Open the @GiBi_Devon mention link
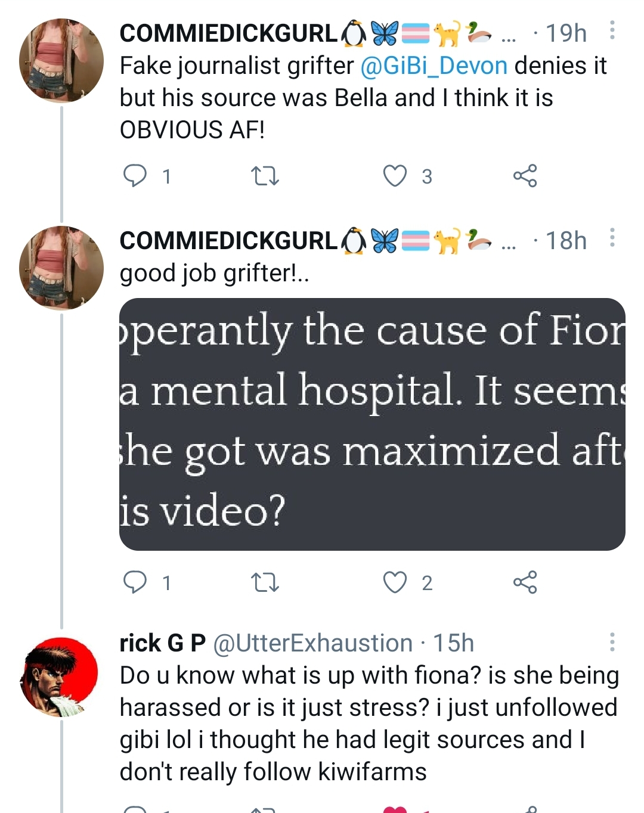The width and height of the screenshot is (644, 813). tap(434, 66)
